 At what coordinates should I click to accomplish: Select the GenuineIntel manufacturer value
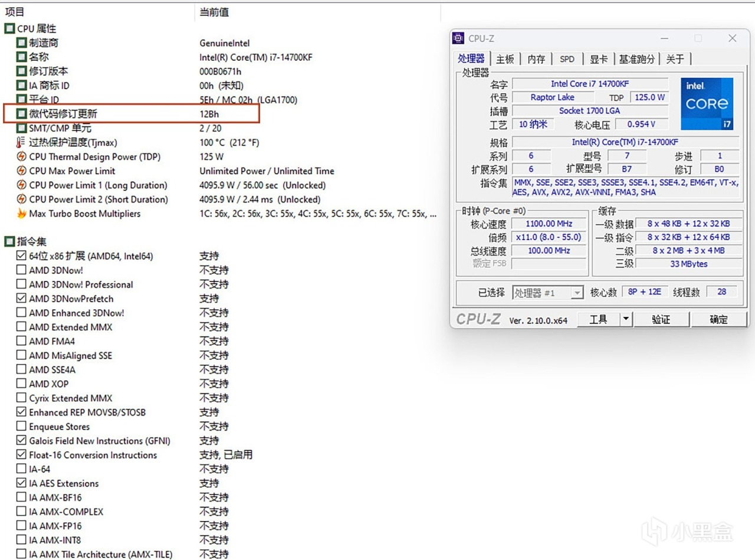(225, 43)
